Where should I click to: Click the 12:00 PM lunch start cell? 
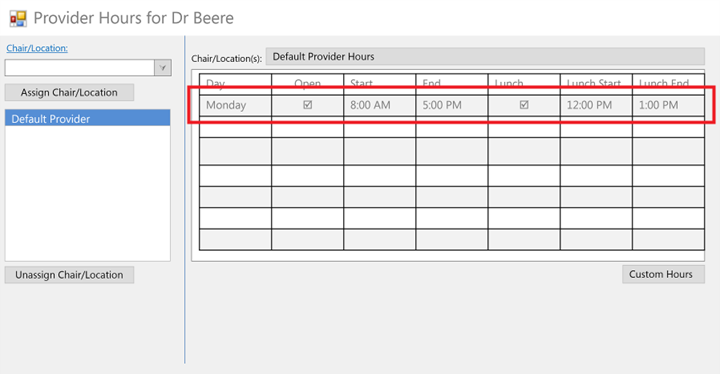point(596,105)
